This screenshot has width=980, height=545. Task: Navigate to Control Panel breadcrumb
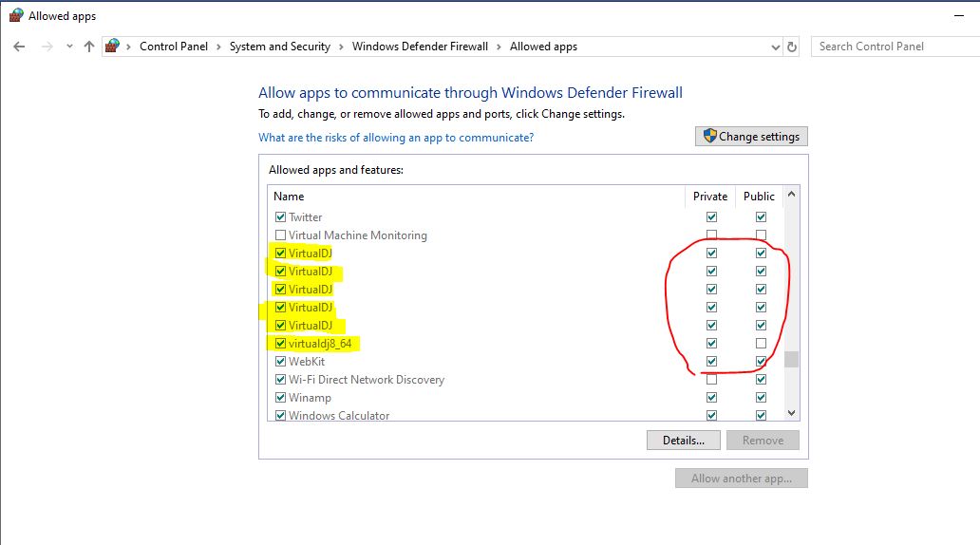tap(174, 47)
